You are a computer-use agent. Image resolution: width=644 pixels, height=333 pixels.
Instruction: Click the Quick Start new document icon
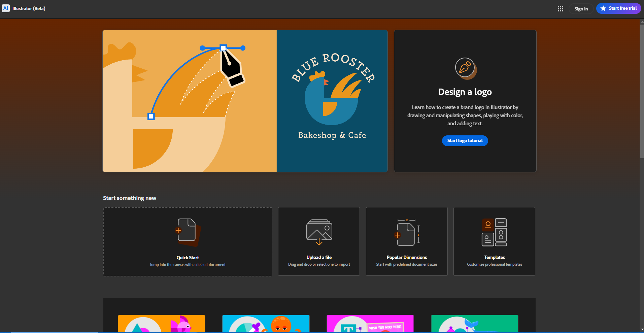point(188,232)
